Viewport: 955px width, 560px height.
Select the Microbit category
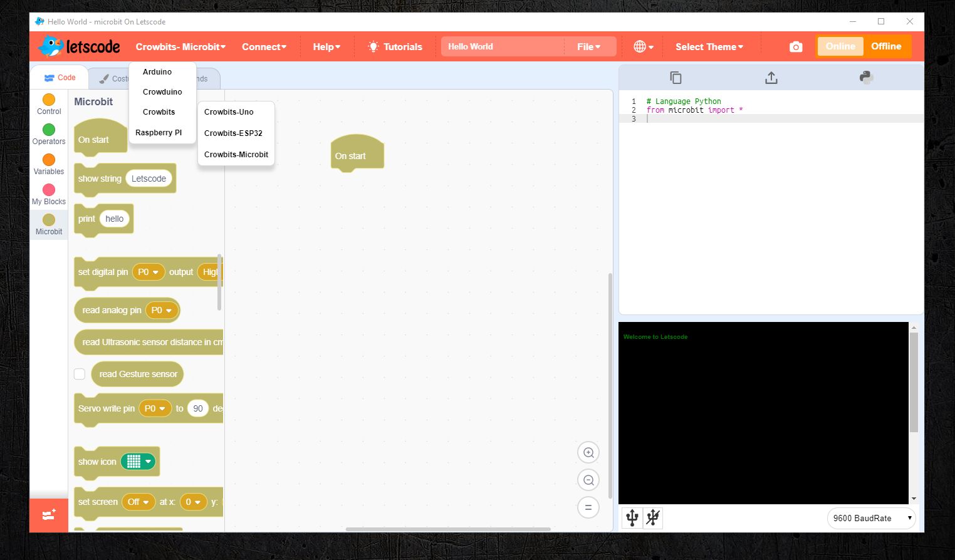point(49,224)
